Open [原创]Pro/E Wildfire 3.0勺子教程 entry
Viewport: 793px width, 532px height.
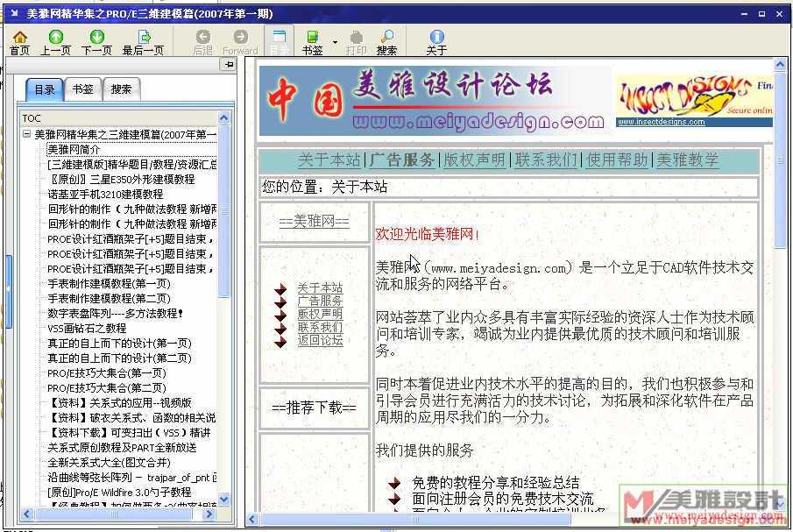[119, 492]
